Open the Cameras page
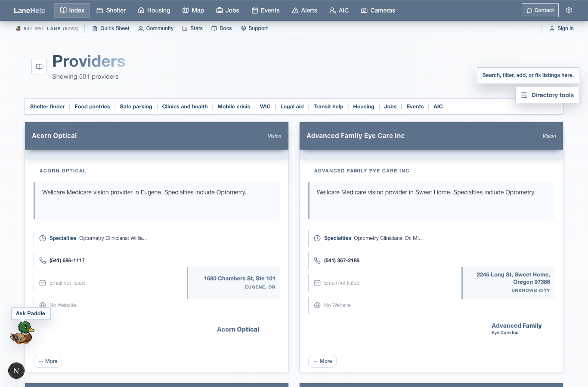The width and height of the screenshot is (588, 387). click(x=378, y=10)
